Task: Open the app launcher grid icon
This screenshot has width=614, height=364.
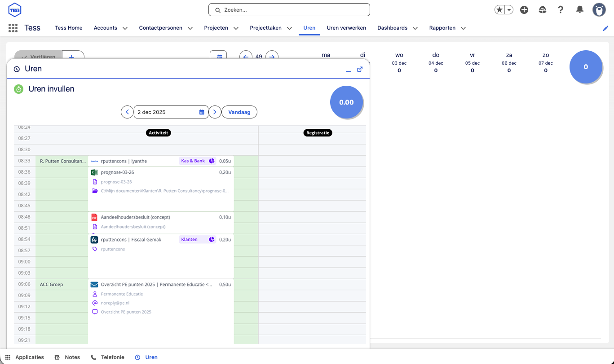Action: (13, 28)
